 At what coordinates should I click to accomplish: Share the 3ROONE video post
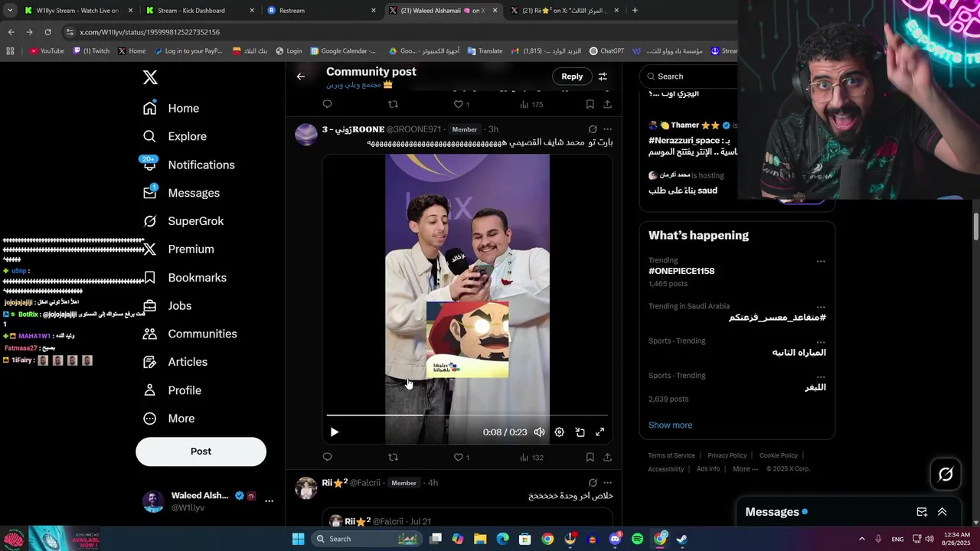pyautogui.click(x=607, y=458)
